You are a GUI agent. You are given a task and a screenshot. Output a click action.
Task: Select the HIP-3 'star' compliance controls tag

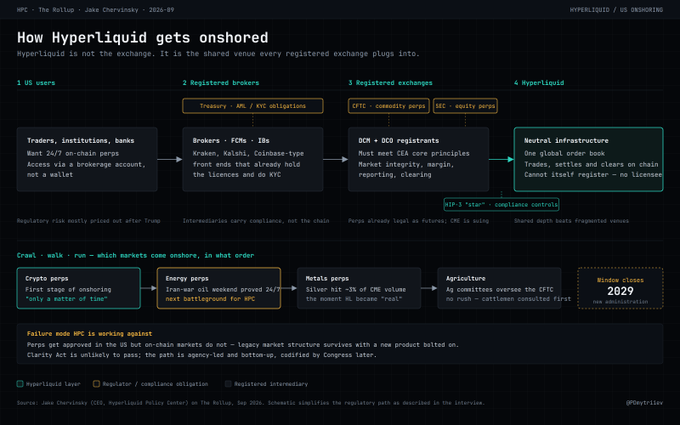pos(501,204)
